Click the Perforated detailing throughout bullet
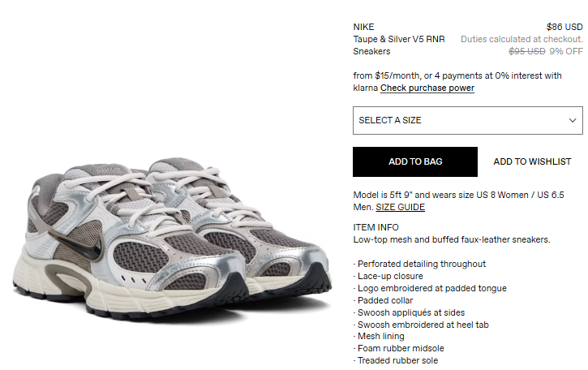The width and height of the screenshot is (588, 370). (419, 265)
